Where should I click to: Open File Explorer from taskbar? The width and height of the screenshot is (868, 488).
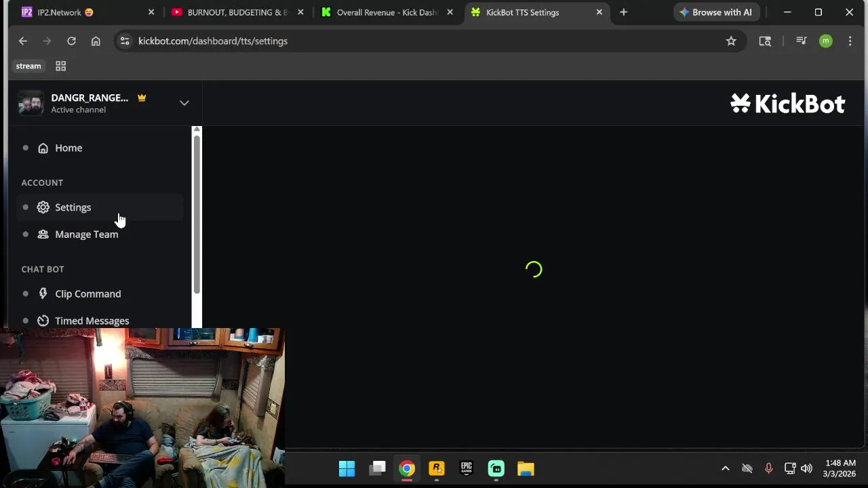point(526,468)
